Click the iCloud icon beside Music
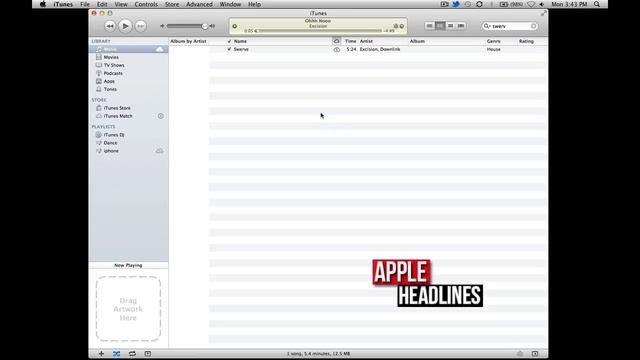The height and width of the screenshot is (360, 640). (x=160, y=49)
